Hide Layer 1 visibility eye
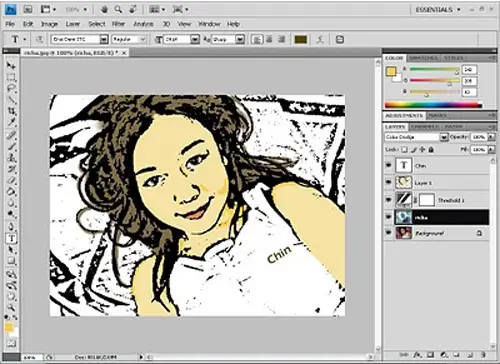The image size is (500, 364). click(388, 182)
